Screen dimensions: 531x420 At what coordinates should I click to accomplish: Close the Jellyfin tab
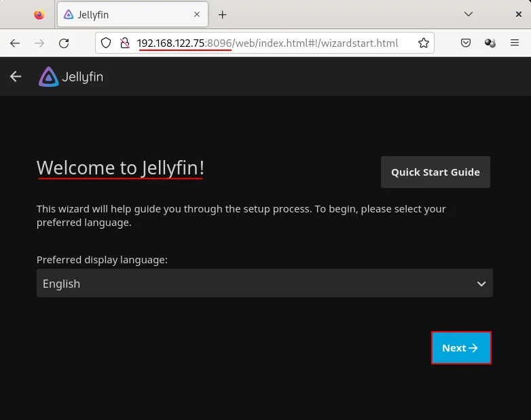[197, 14]
